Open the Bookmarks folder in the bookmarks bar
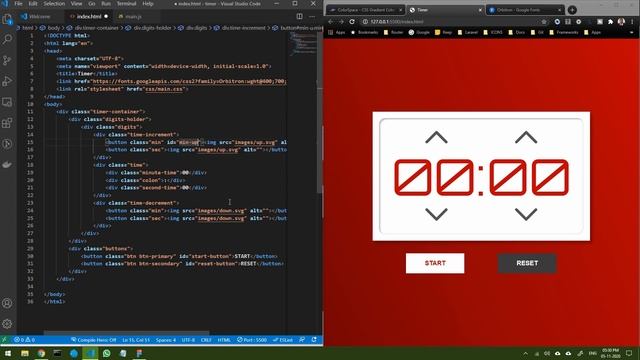Image resolution: width=640 pixels, height=360 pixels. 364,32
